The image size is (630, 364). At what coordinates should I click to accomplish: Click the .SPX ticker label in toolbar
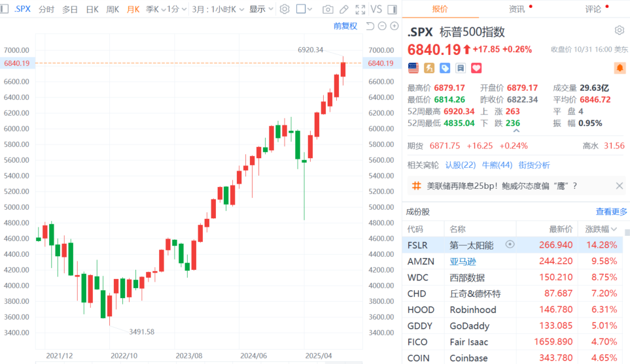[x=22, y=9]
